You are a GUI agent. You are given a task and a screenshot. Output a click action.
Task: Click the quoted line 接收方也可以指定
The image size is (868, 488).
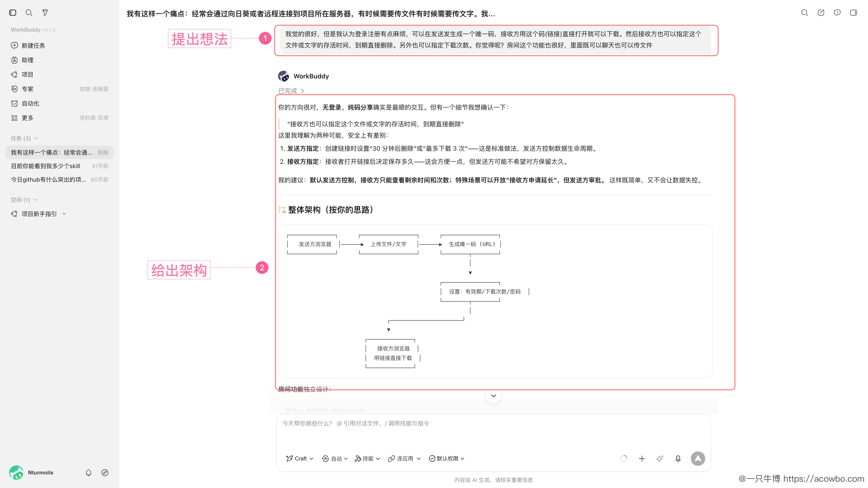pos(375,124)
